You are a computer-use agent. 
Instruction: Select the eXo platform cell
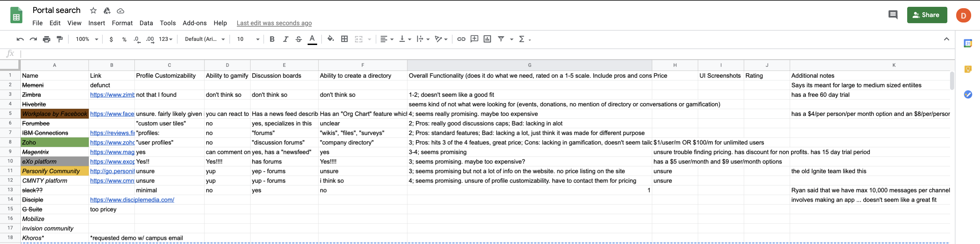54,162
